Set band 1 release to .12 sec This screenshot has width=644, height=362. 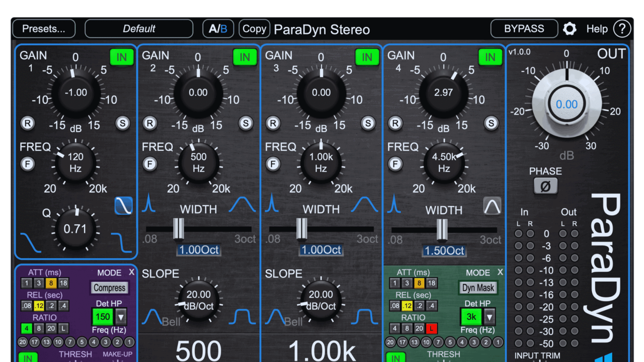39,306
